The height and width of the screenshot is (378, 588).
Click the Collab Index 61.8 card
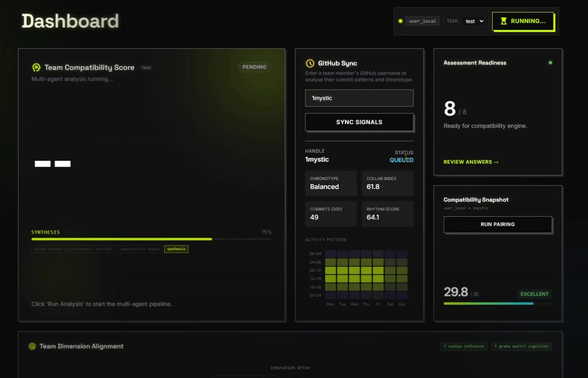pyautogui.click(x=387, y=183)
